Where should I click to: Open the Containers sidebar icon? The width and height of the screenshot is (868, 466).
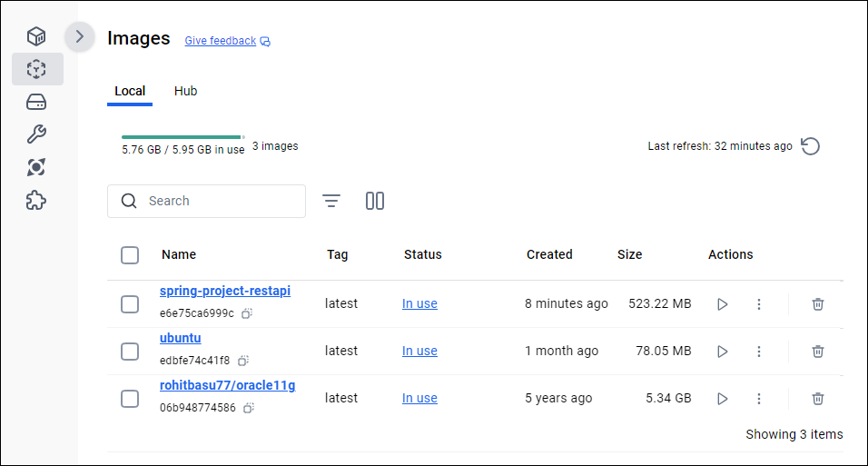coord(36,36)
